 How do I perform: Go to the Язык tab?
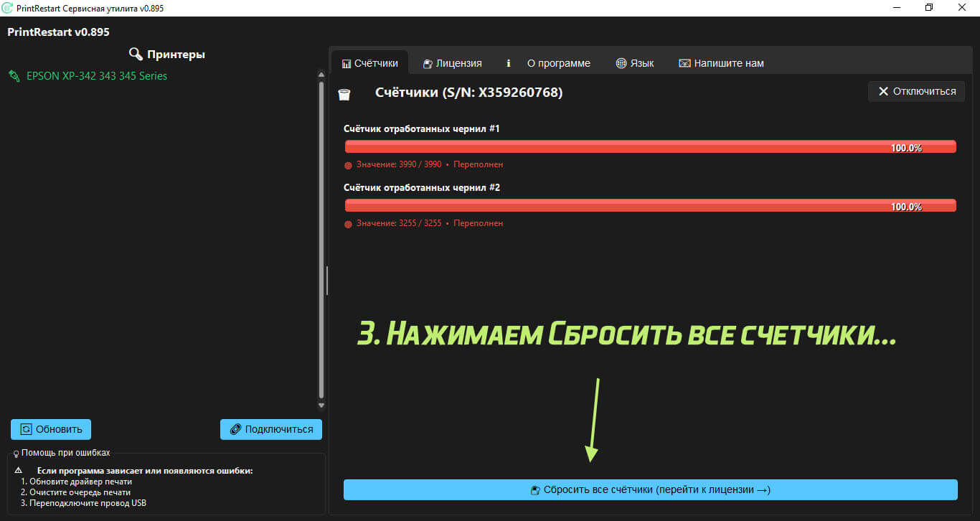(x=635, y=63)
